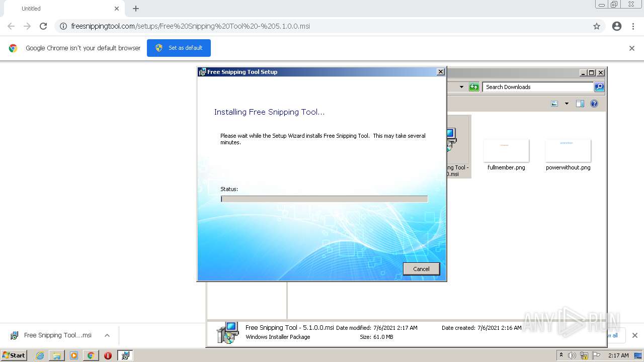Open the Action Center flag icon

tap(596, 355)
